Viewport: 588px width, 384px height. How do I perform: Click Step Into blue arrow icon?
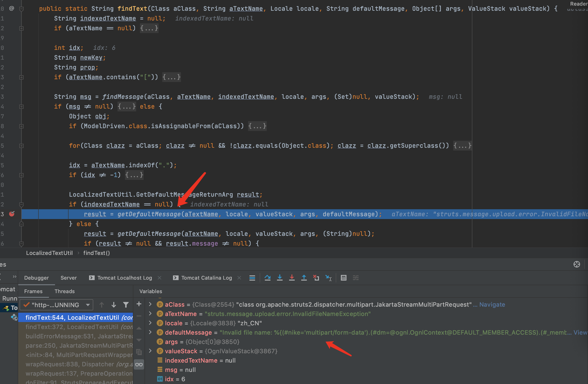tap(280, 278)
